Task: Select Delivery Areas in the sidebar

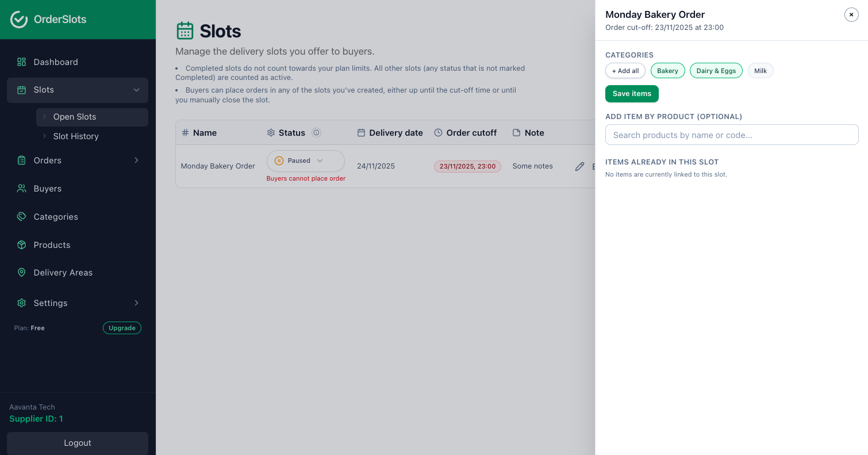Action: click(63, 273)
